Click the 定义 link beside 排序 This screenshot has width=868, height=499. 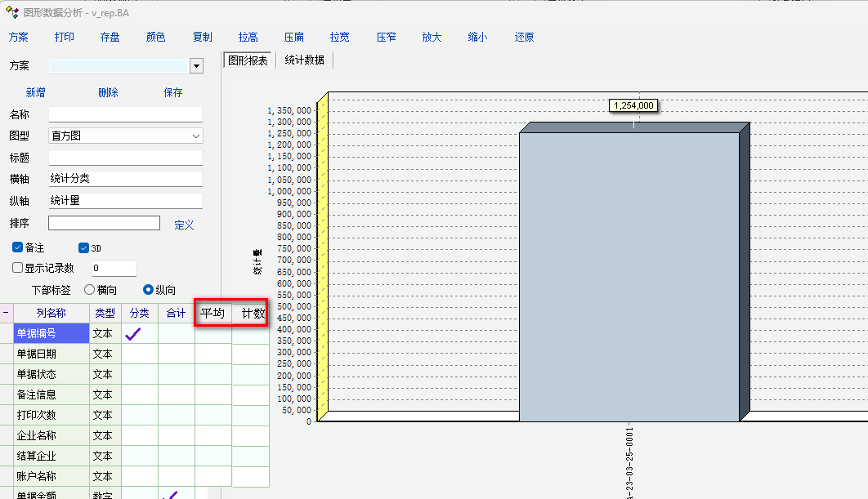184,225
